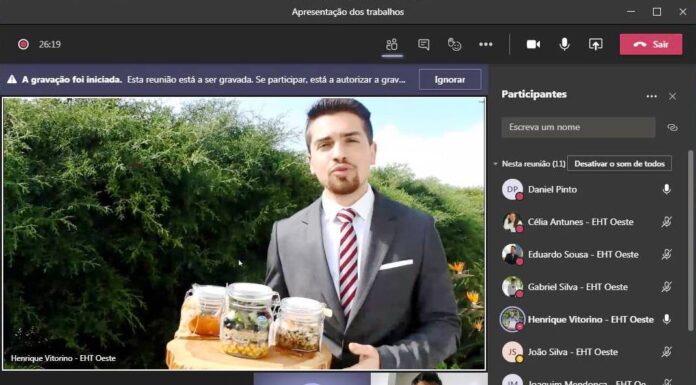Maximize the meeting window
Screen dimensions: 696x385
(657, 12)
